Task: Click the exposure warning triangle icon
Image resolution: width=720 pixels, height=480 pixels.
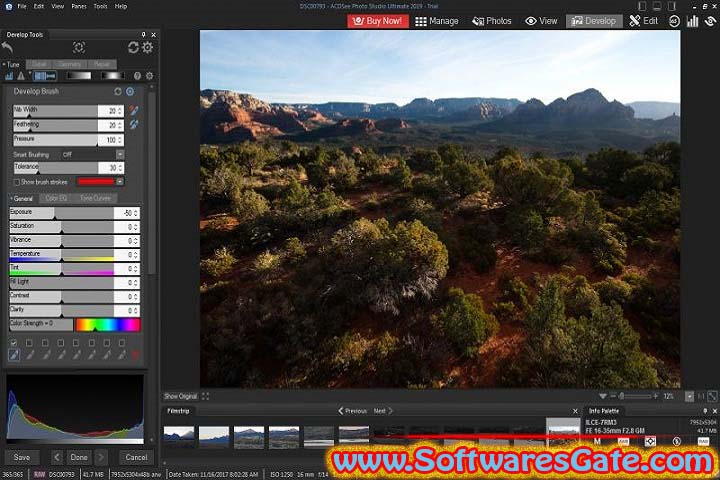Action: pos(21,76)
